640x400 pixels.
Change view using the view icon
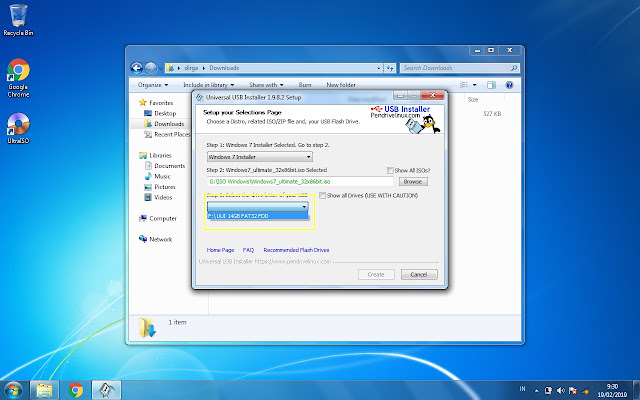click(464, 85)
